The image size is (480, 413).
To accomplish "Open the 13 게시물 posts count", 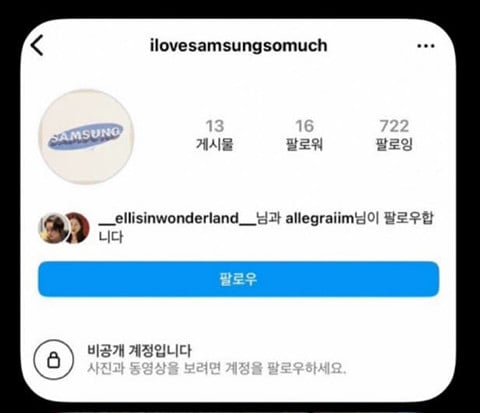I will 214,135.
